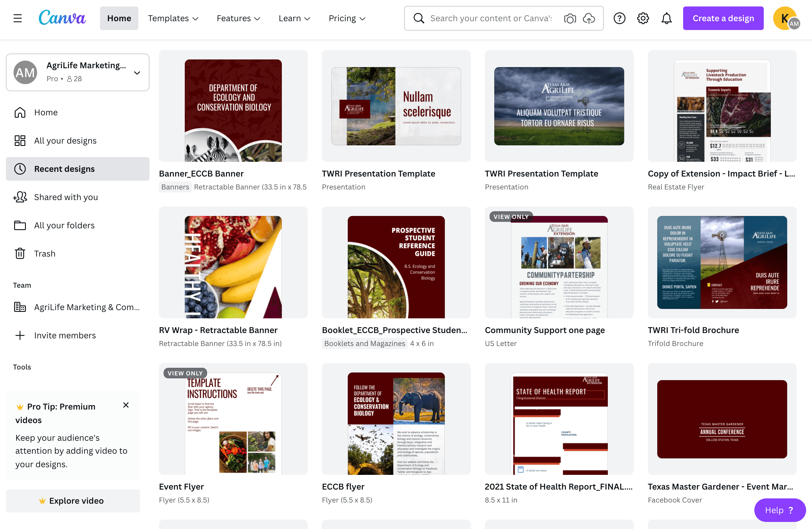Open Trash in sidebar
812x529 pixels.
point(44,254)
